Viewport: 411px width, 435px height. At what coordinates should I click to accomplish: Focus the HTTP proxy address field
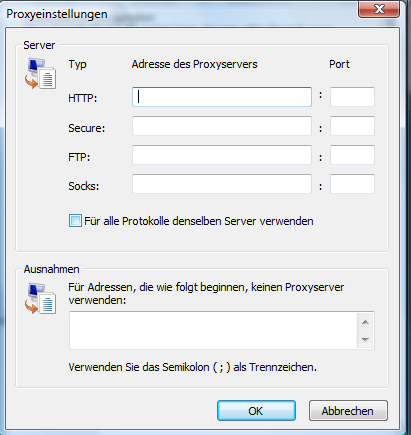tap(222, 97)
